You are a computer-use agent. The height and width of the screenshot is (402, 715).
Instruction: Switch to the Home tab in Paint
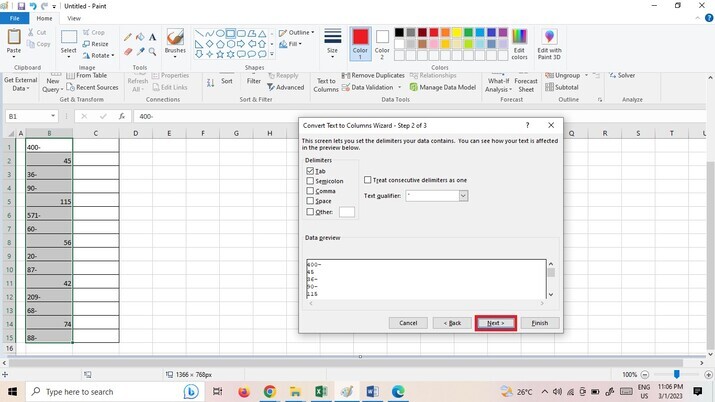(x=44, y=18)
